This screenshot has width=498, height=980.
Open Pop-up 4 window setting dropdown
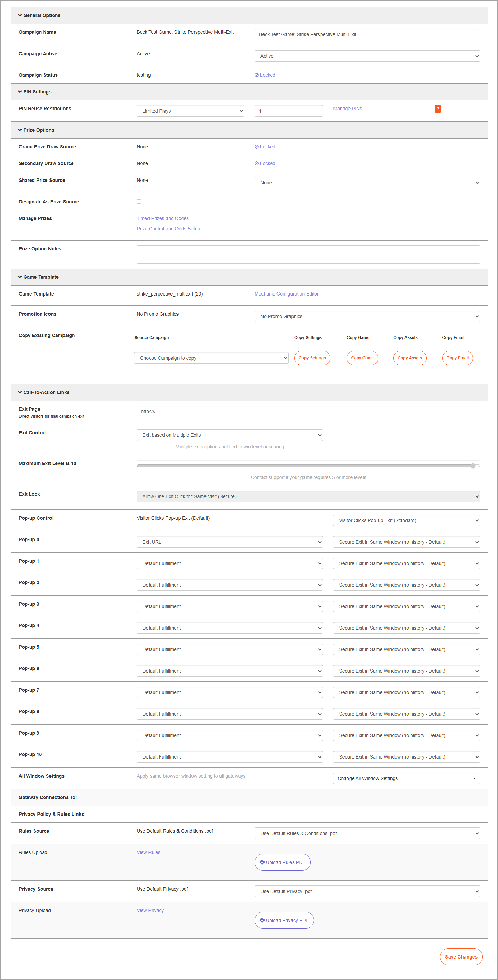point(406,628)
